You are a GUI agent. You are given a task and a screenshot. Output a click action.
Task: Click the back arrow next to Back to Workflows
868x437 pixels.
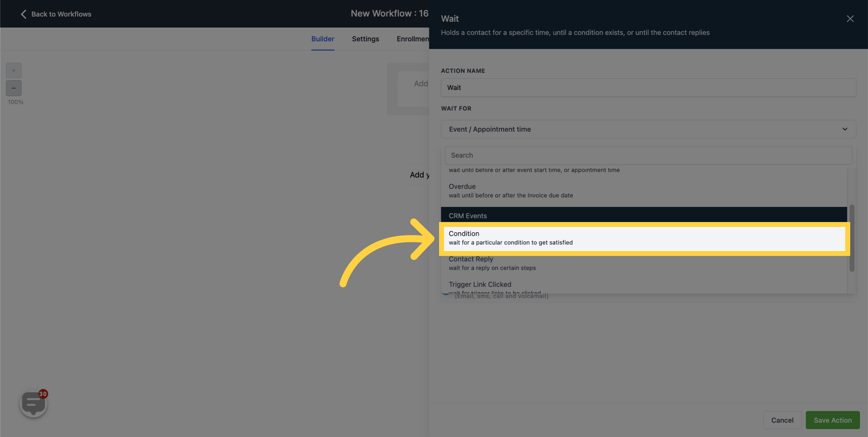(23, 14)
